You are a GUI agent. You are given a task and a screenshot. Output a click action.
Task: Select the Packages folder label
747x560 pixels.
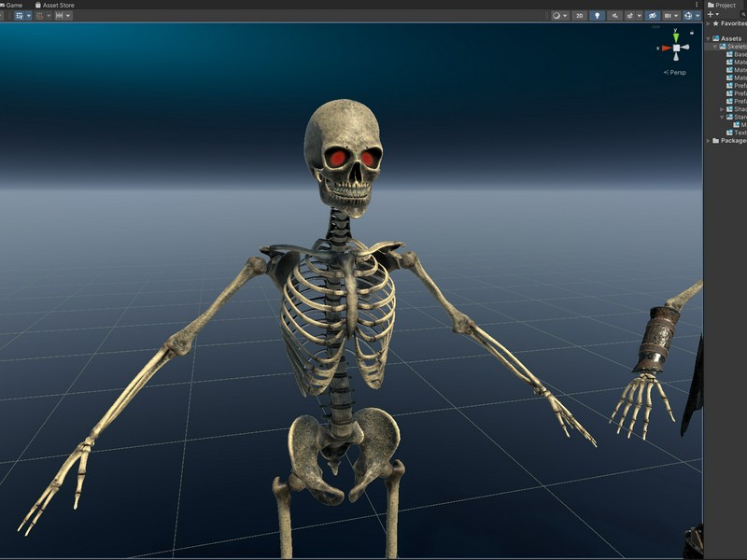(x=734, y=141)
